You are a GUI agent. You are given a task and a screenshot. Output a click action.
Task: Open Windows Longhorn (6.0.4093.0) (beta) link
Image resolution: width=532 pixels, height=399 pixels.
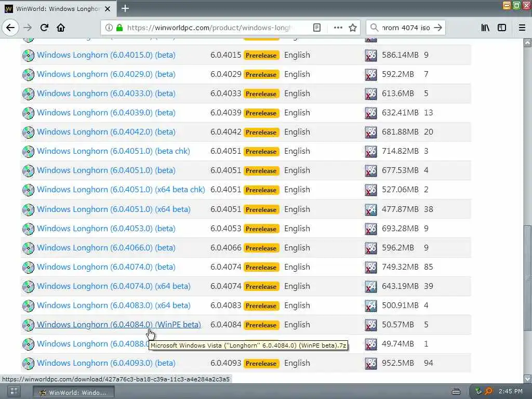pos(106,363)
